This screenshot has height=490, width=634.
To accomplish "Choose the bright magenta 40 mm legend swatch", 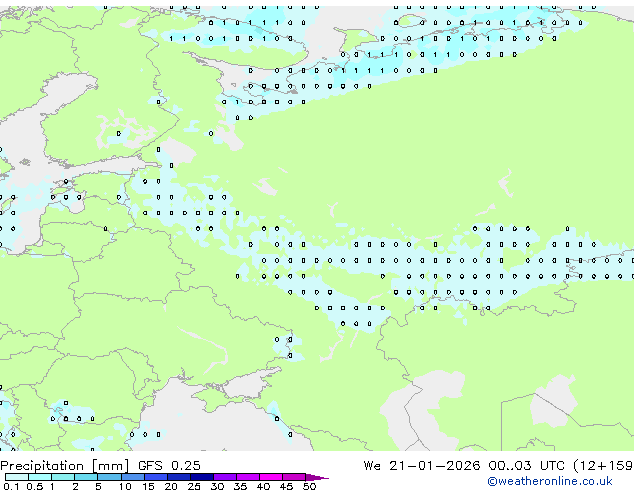I will click(271, 477).
